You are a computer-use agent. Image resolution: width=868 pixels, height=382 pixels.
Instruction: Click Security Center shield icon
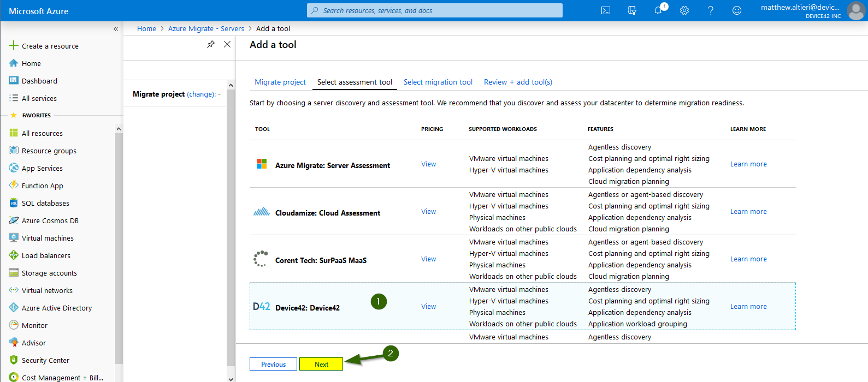tap(14, 360)
